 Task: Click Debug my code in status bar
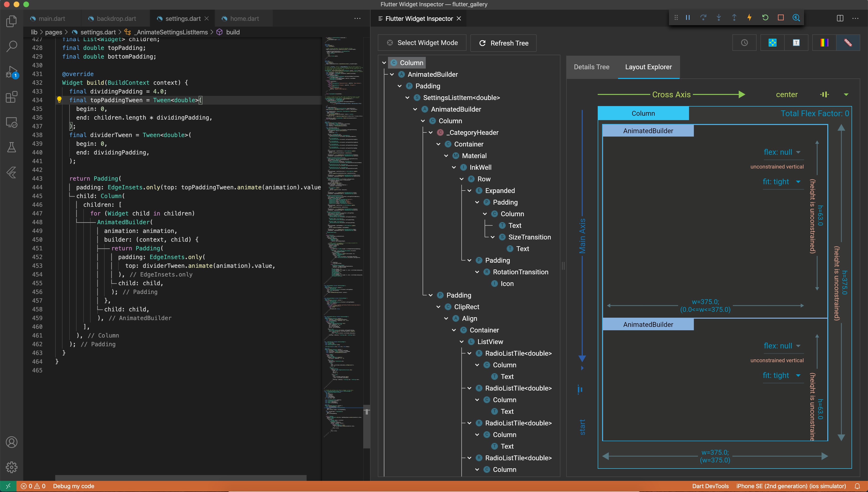74,486
